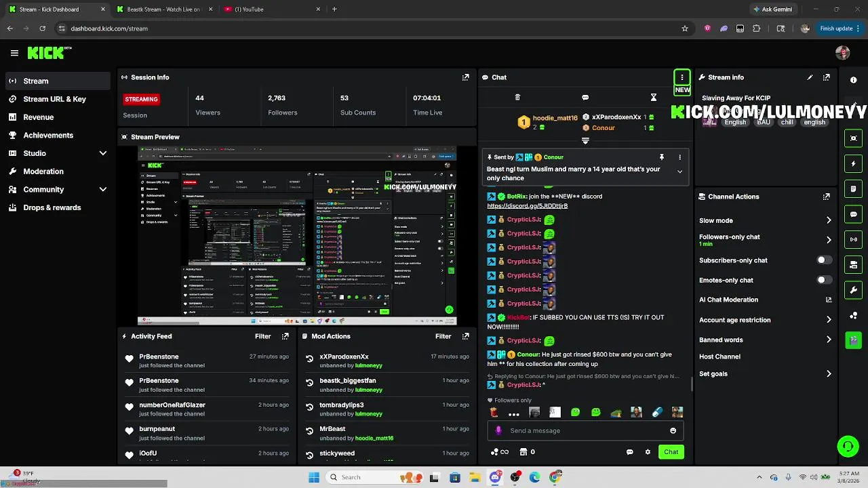This screenshot has width=868, height=488.
Task: Open AI Chat Moderation link
Action: 765,300
